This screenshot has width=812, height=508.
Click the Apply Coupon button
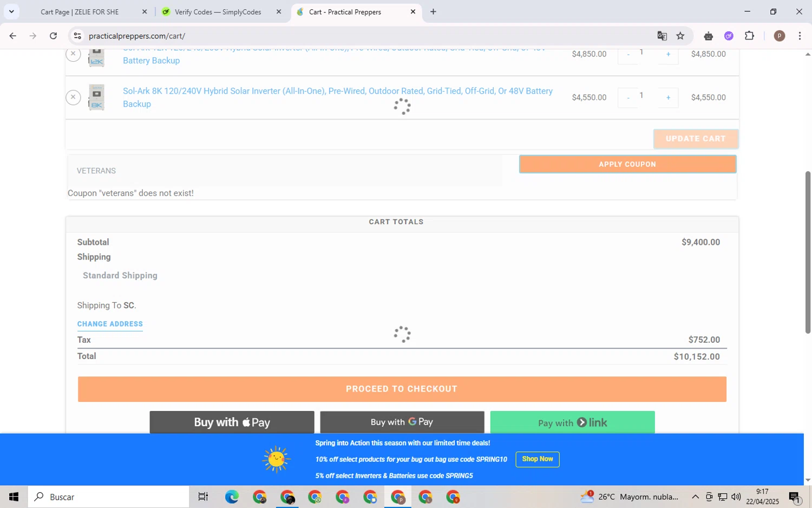pos(627,164)
